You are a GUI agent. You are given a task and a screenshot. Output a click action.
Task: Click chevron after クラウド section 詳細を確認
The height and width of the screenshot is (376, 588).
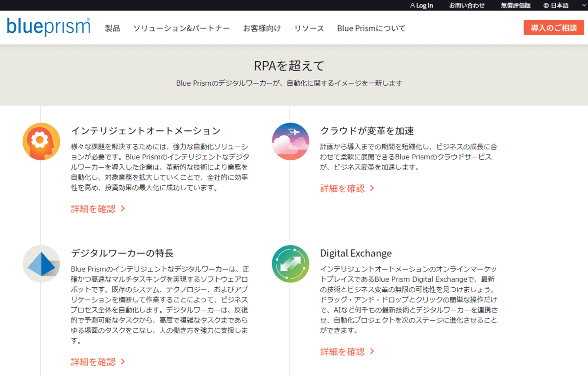[x=372, y=188]
